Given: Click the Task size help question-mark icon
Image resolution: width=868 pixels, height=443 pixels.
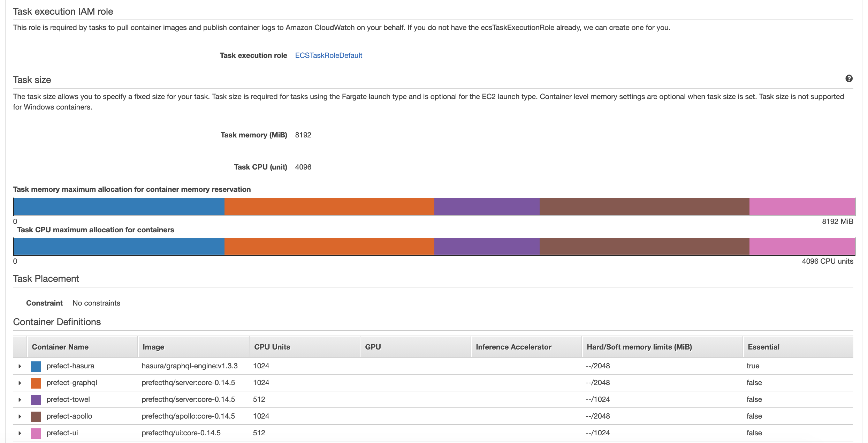Looking at the screenshot, I should pyautogui.click(x=849, y=78).
